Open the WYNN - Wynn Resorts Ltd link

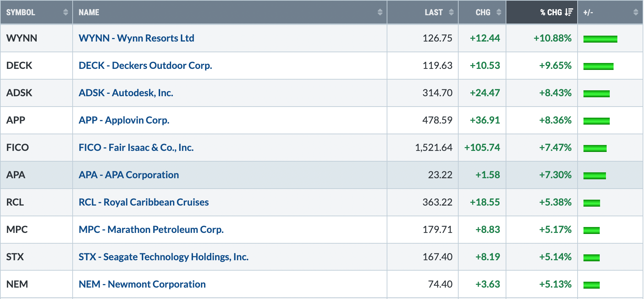(136, 38)
